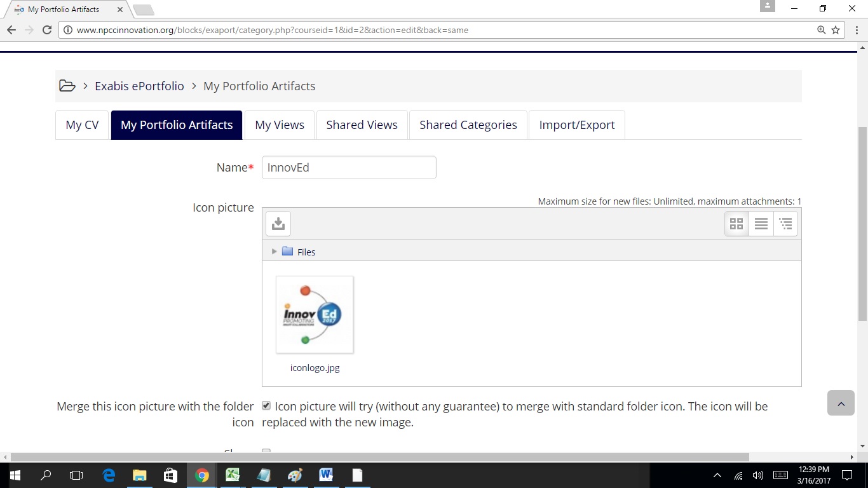The image size is (868, 488).
Task: Open Excel from the taskbar
Action: 233,475
